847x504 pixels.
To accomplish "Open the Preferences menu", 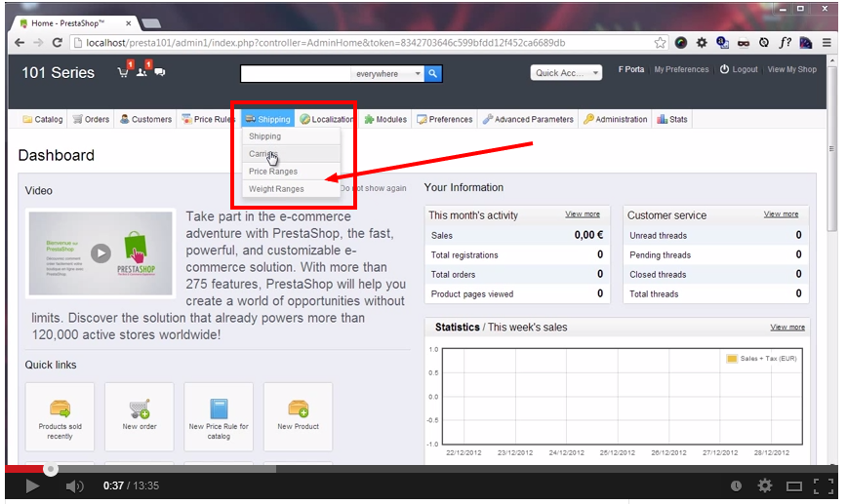I will (x=445, y=119).
